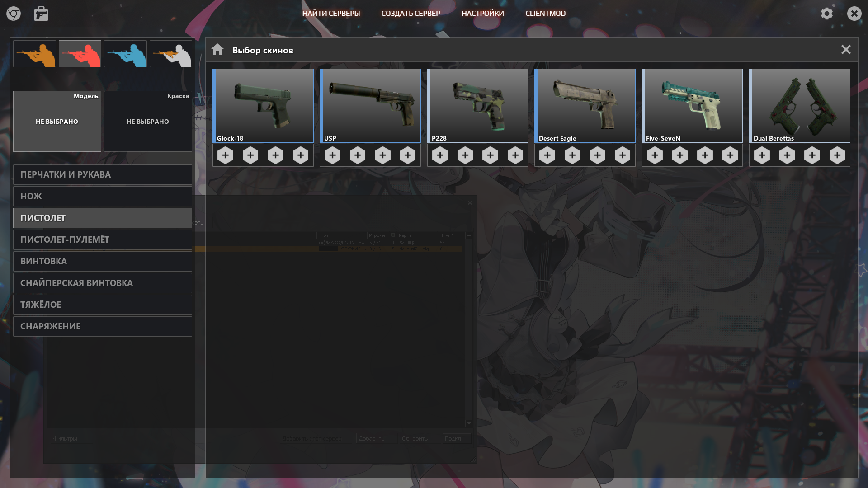Choose the Five-SeveN weapon card
The width and height of the screenshot is (868, 488).
click(692, 106)
